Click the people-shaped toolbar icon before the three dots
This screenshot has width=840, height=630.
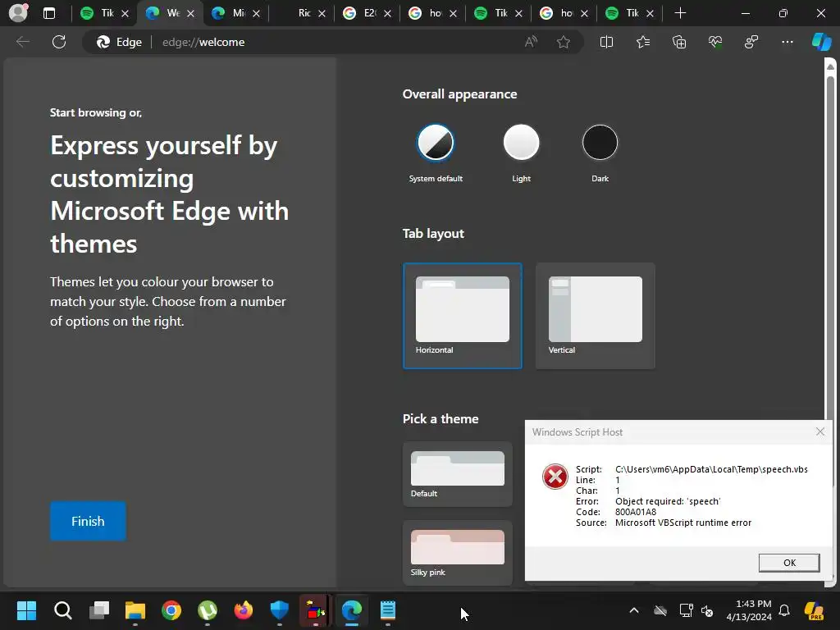[751, 42]
